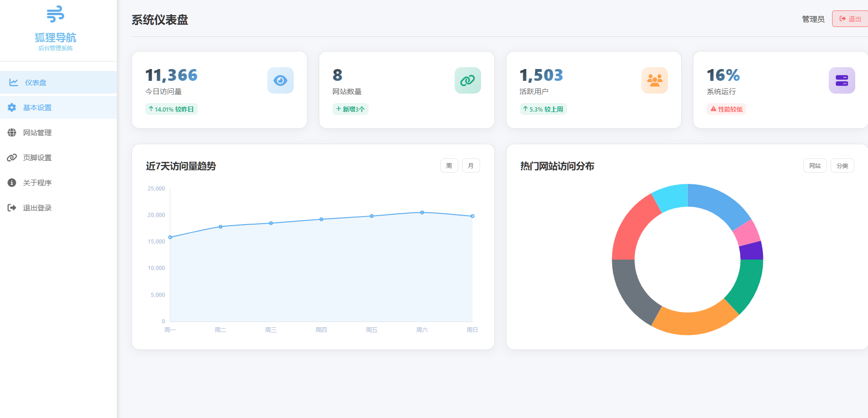This screenshot has width=868, height=418.
Task: Click the red 退出 button in header
Action: coord(850,19)
